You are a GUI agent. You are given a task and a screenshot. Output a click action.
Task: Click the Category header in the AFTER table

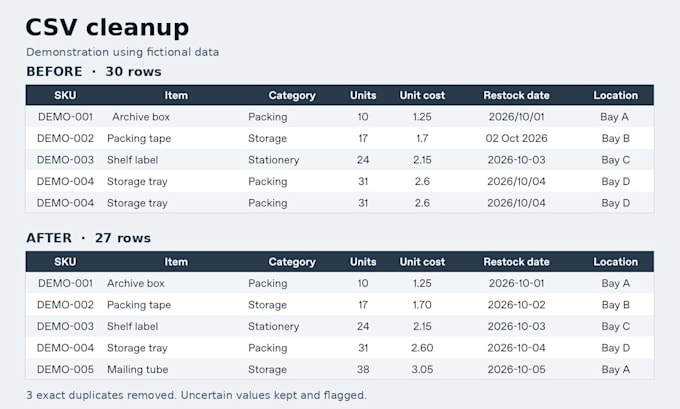click(292, 262)
